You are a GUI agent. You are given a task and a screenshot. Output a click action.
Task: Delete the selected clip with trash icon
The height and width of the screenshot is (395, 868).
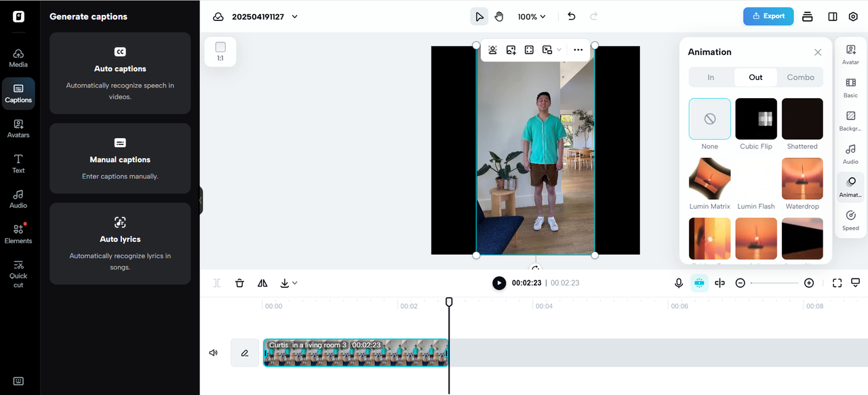pyautogui.click(x=239, y=283)
